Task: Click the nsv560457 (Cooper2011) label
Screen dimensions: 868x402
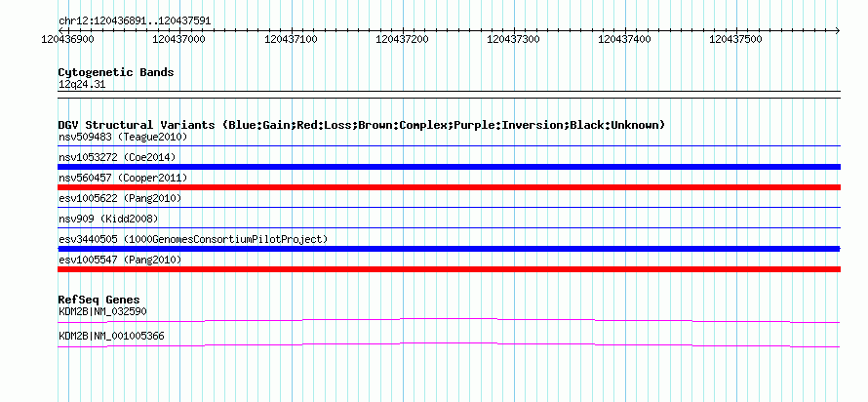Action: (x=123, y=178)
